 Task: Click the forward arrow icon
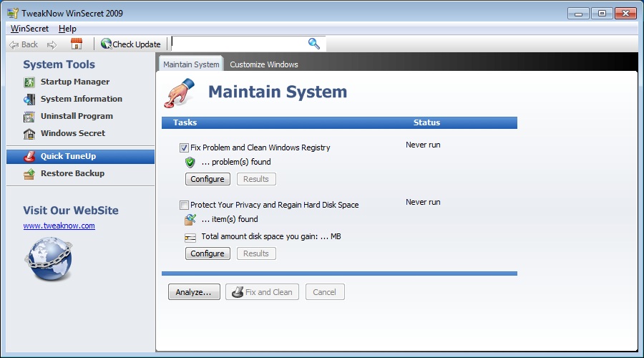pyautogui.click(x=52, y=45)
